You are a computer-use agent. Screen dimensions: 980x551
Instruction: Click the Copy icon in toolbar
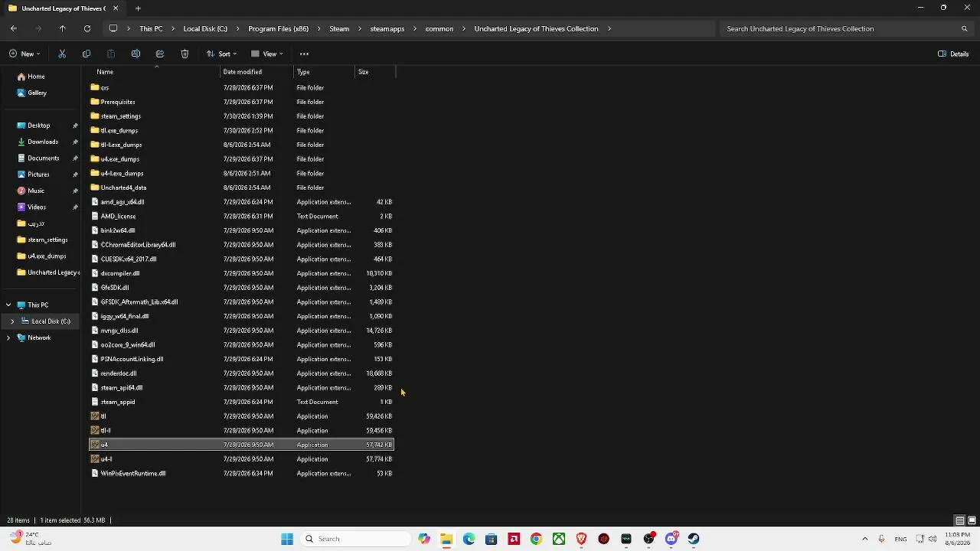tap(87, 54)
